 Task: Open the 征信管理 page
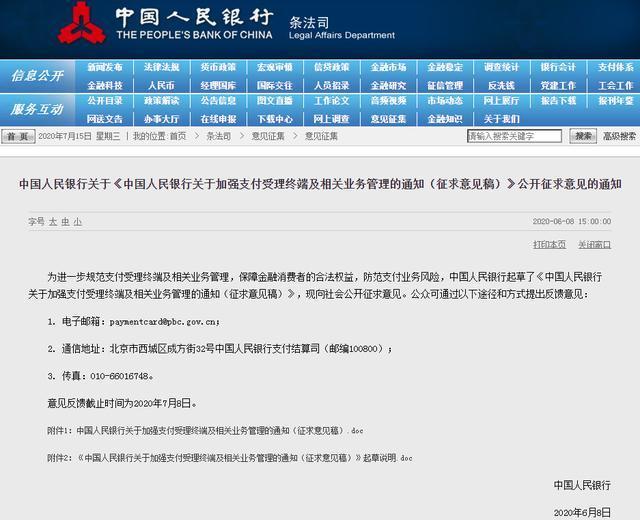tap(445, 85)
